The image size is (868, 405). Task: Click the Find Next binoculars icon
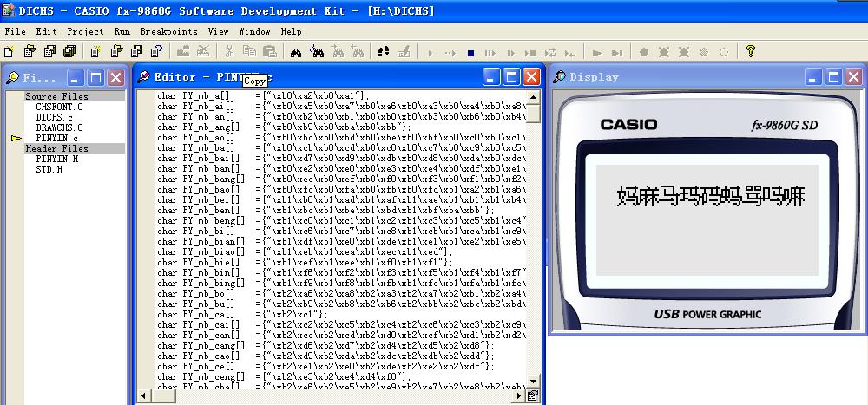click(x=337, y=52)
